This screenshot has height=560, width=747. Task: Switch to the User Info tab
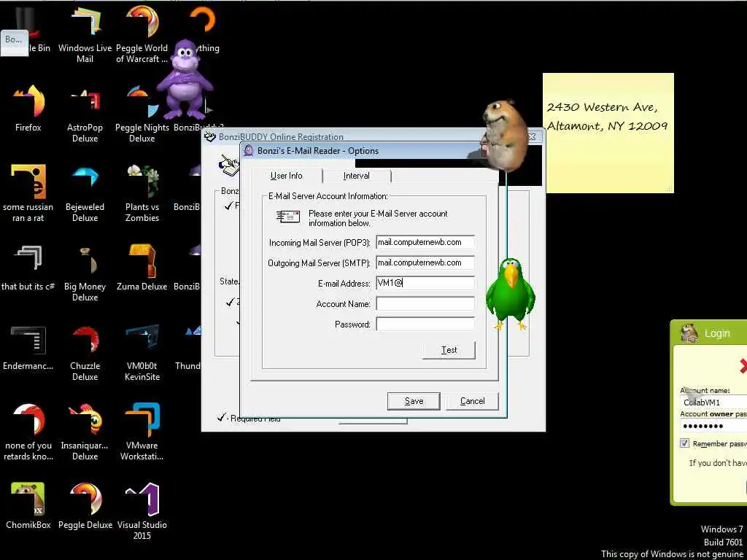pos(286,176)
